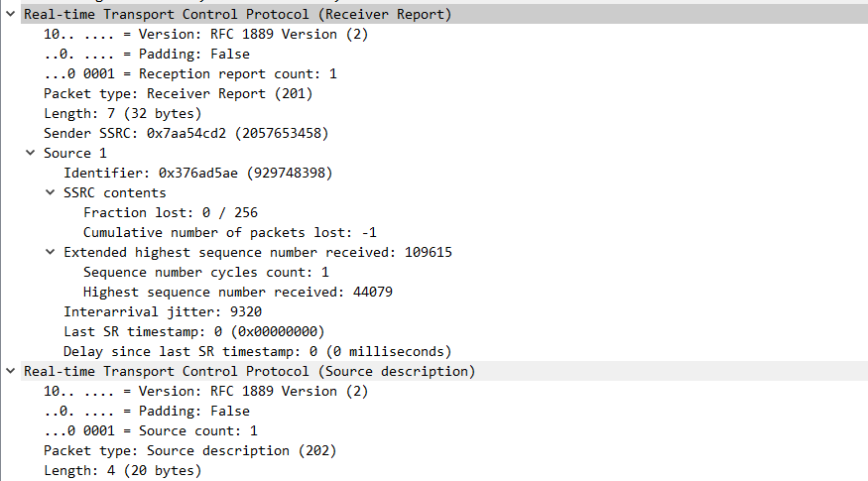This screenshot has width=868, height=481.
Task: Select the Source count: 1 row
Action: (151, 430)
